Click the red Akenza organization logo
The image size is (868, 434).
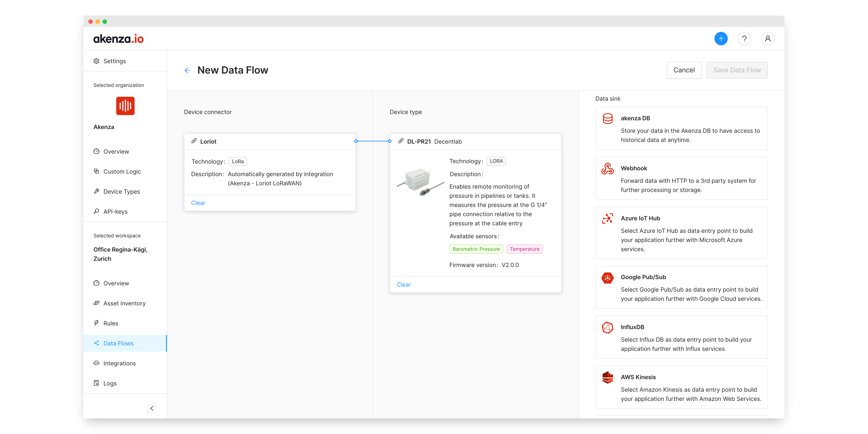(x=125, y=106)
